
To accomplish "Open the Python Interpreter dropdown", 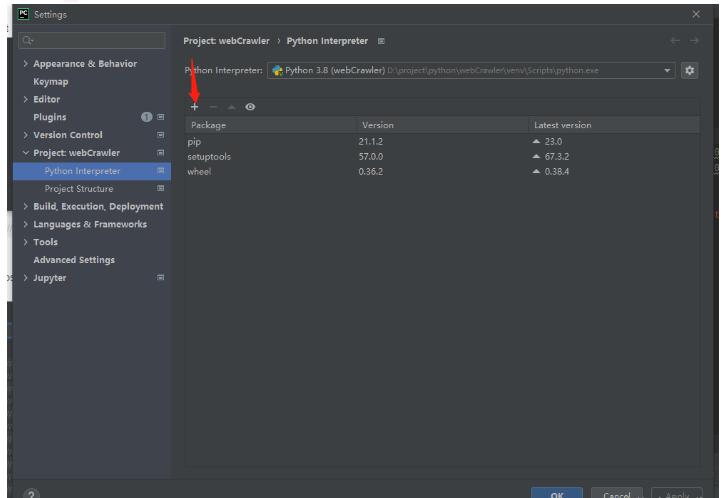I will coord(668,70).
